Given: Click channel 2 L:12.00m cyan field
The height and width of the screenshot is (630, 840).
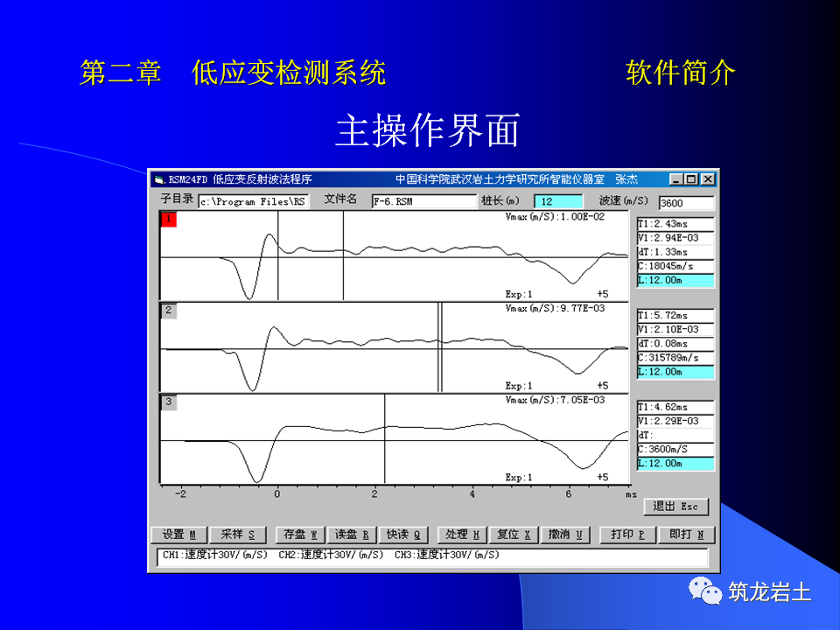Looking at the screenshot, I should [675, 372].
